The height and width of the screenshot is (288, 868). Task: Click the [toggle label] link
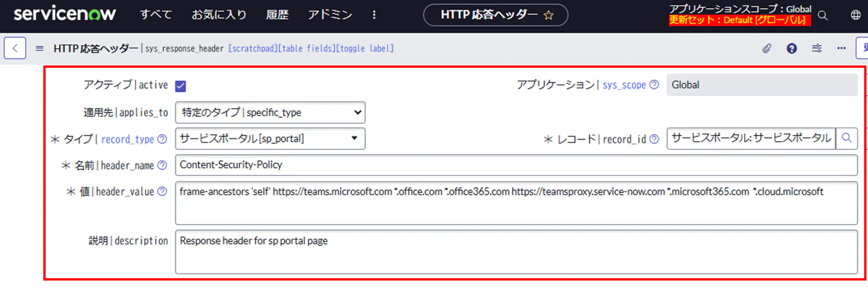coord(365,48)
